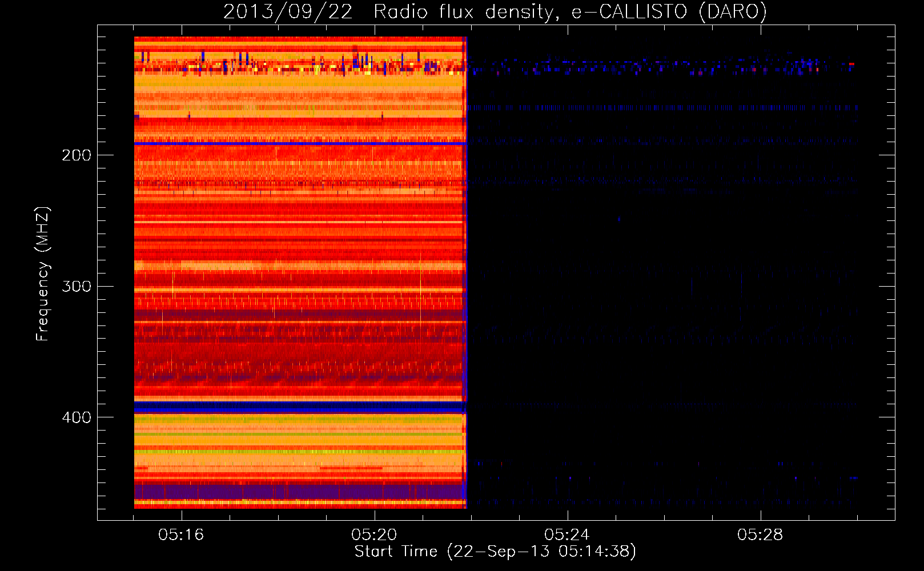
Task: Click the 05:24 time tick label
Action: pyautogui.click(x=567, y=535)
